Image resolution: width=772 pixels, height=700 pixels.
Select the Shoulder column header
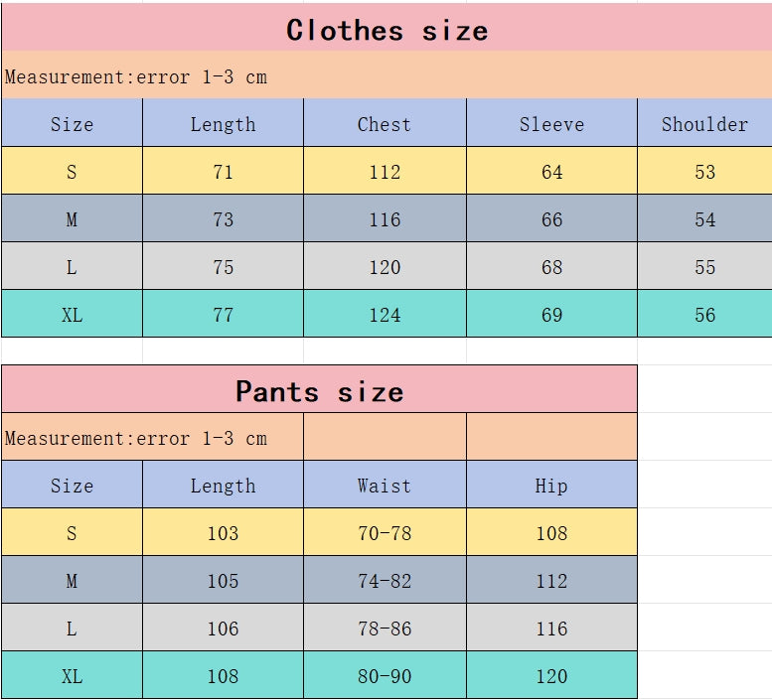pyautogui.click(x=704, y=124)
